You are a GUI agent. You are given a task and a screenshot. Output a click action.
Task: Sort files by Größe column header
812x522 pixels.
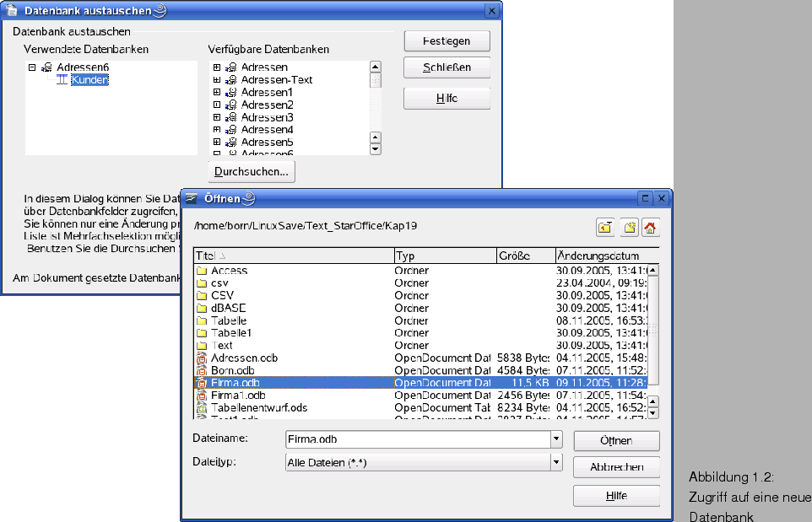pos(523,256)
